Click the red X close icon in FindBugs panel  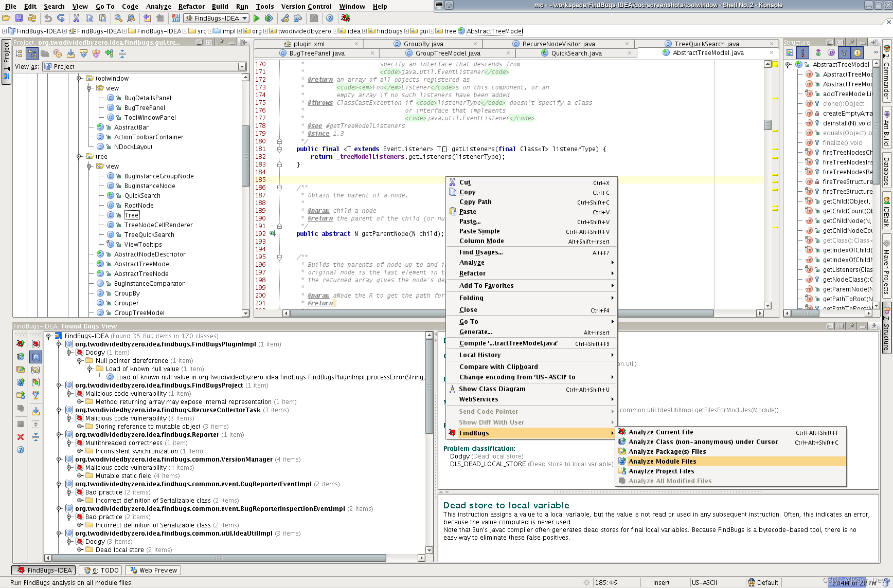tap(21, 437)
